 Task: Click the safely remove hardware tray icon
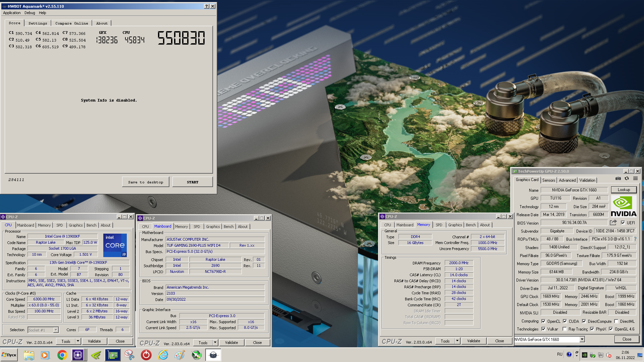593,355
